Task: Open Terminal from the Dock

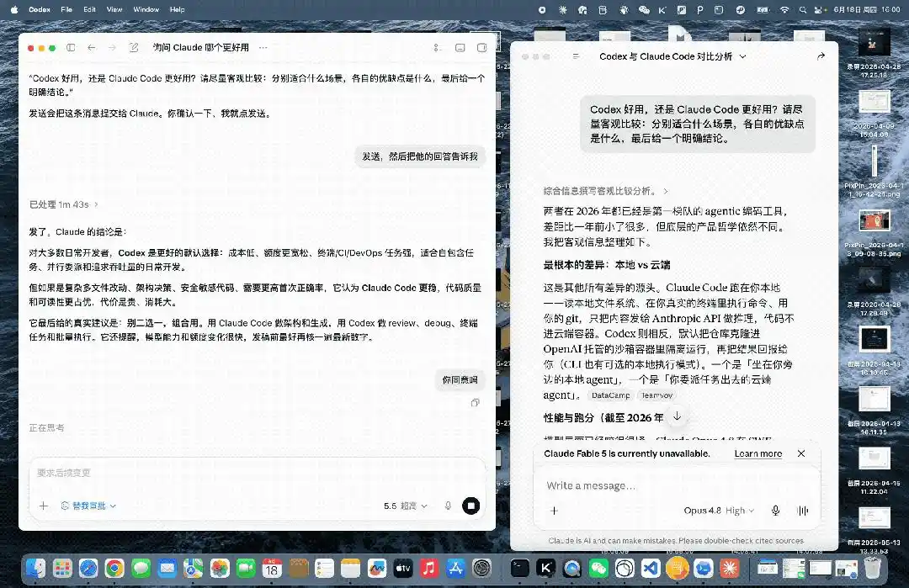Action: (x=519, y=569)
